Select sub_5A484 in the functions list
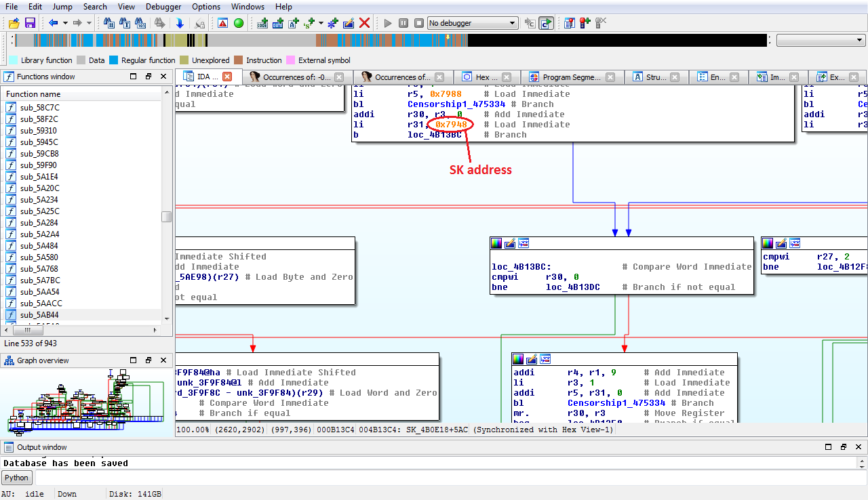Viewport: 868px width, 500px height. point(39,246)
